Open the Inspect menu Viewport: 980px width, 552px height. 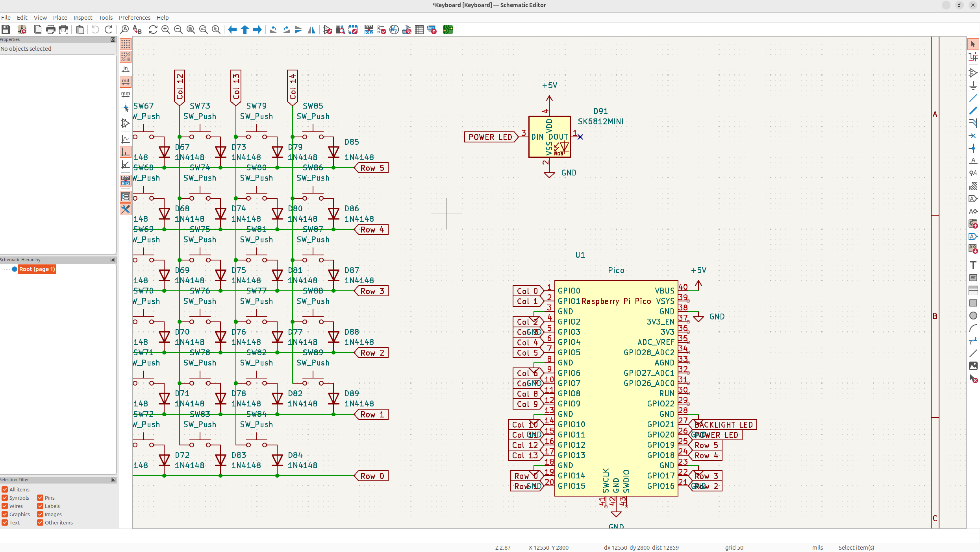(x=83, y=17)
